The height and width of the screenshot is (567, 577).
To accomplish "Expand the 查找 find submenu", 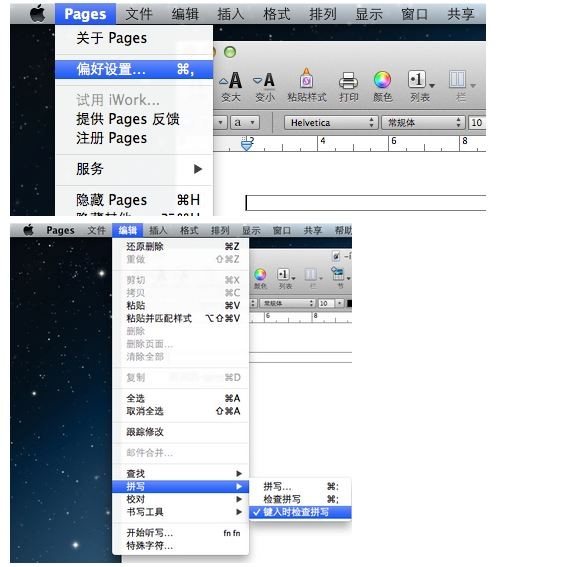I will 180,474.
